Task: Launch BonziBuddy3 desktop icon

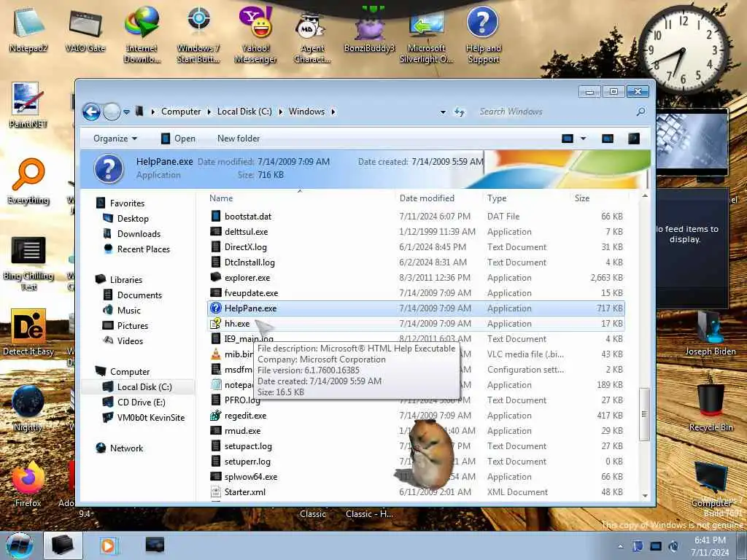Action: [x=370, y=29]
